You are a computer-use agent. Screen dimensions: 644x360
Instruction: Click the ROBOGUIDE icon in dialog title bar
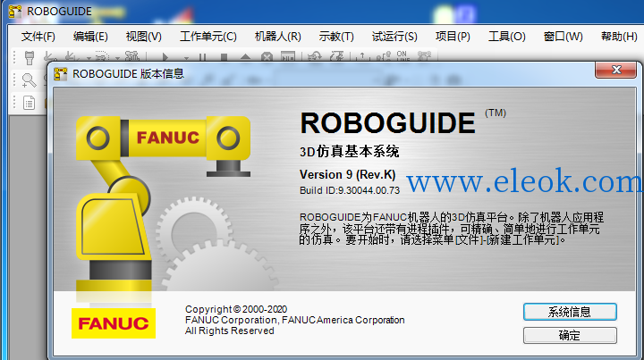coord(61,74)
